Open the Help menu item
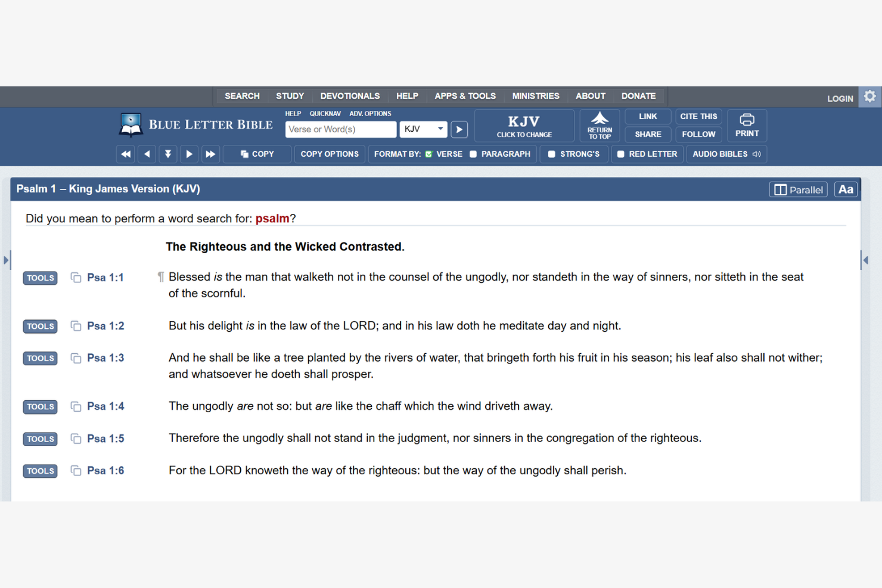Image resolution: width=882 pixels, height=588 pixels. (407, 96)
